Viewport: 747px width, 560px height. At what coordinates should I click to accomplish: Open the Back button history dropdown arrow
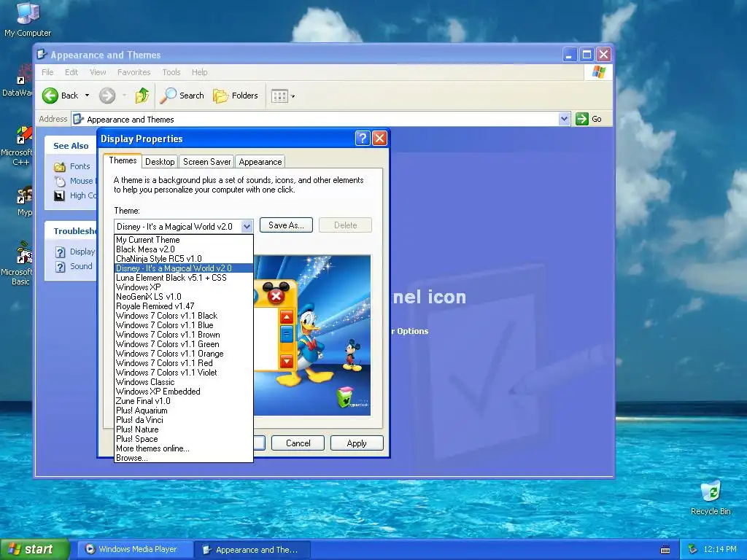pyautogui.click(x=88, y=96)
